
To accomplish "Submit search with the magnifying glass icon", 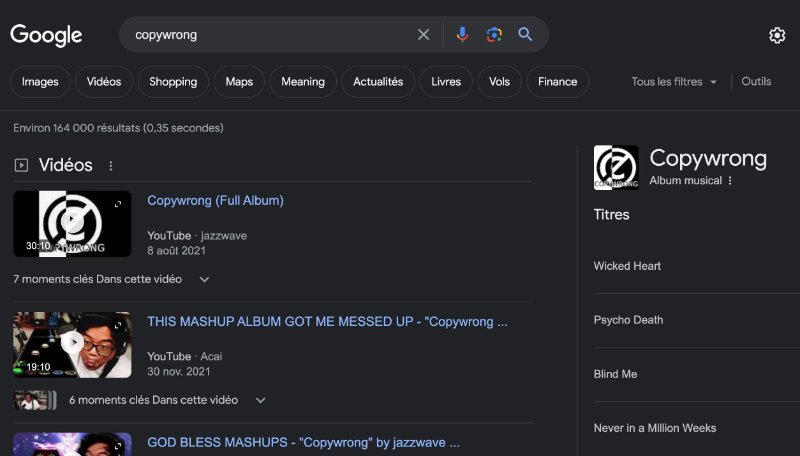I will coord(525,35).
